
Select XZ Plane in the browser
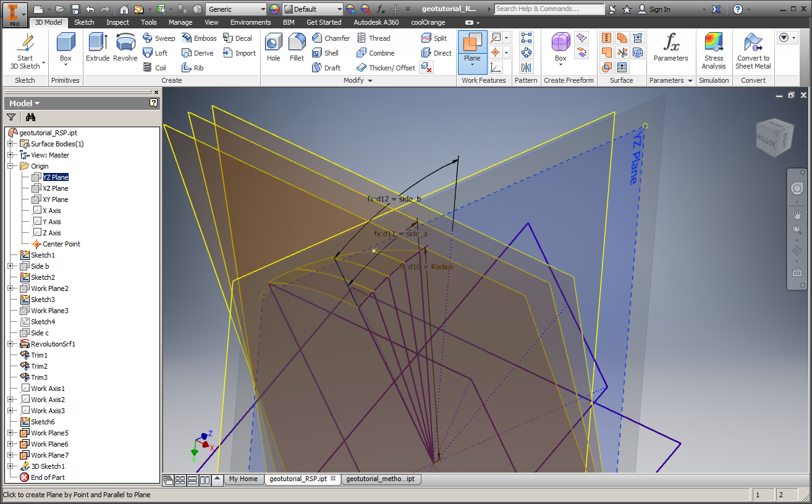[55, 188]
